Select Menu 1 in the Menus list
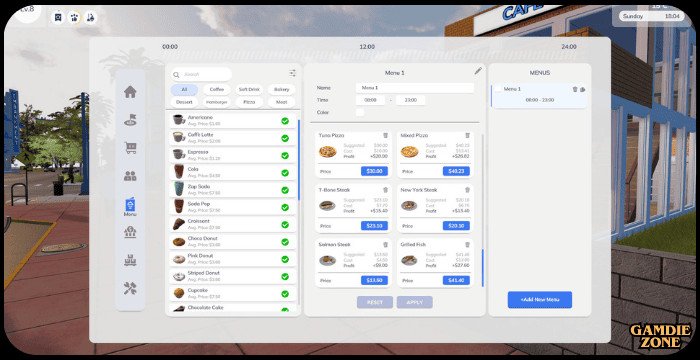Image resolution: width=700 pixels, height=360 pixels. (x=539, y=96)
